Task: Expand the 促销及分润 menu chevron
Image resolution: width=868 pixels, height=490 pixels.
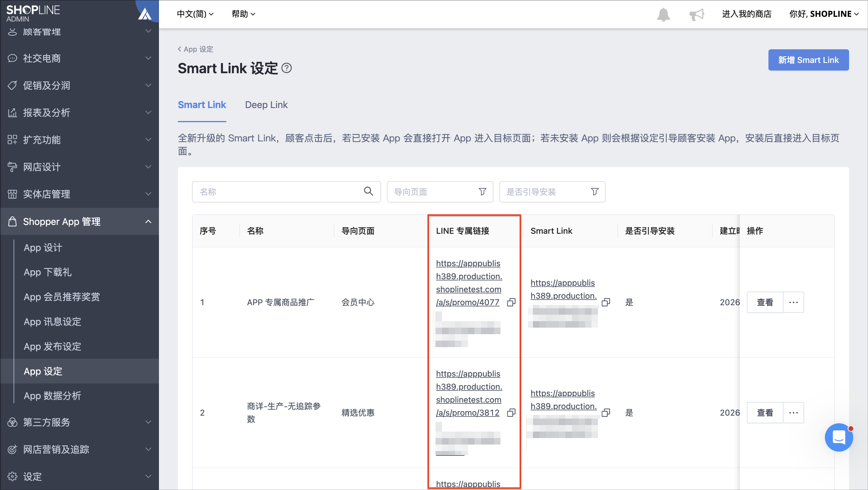Action: click(x=148, y=85)
